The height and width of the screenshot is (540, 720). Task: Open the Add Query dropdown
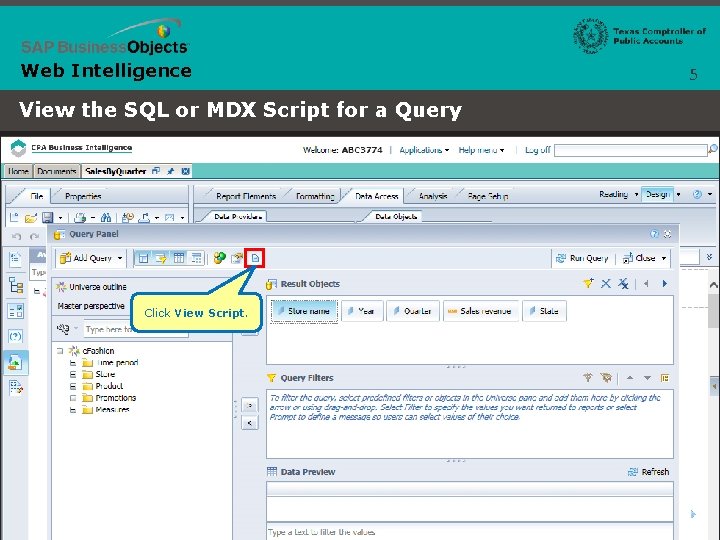click(120, 258)
